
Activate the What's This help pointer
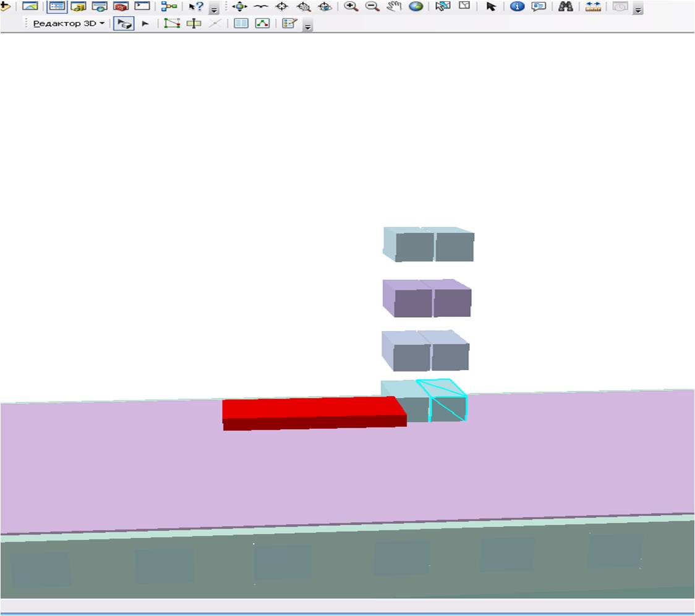(x=195, y=6)
